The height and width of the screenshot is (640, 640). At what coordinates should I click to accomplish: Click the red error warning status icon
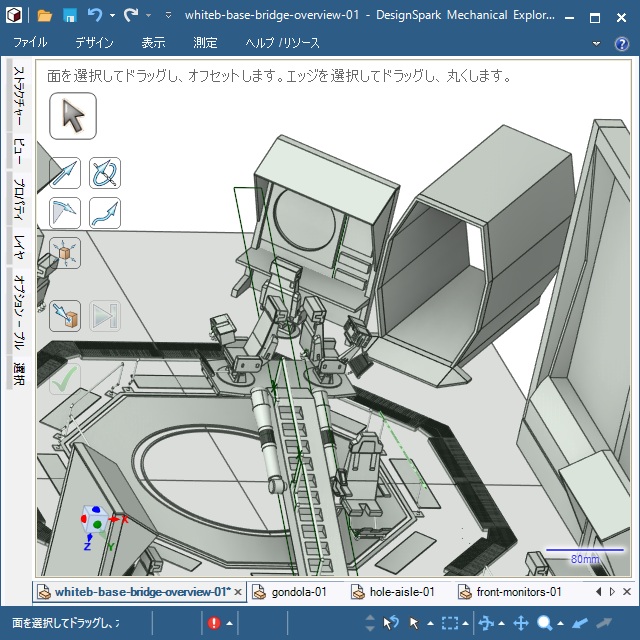pyautogui.click(x=214, y=623)
